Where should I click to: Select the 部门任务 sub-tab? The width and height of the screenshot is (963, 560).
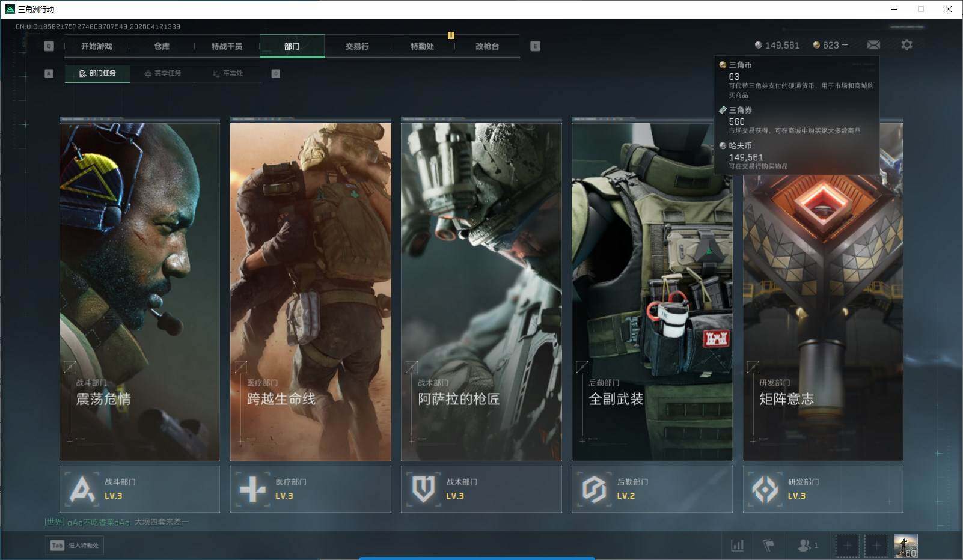[97, 73]
